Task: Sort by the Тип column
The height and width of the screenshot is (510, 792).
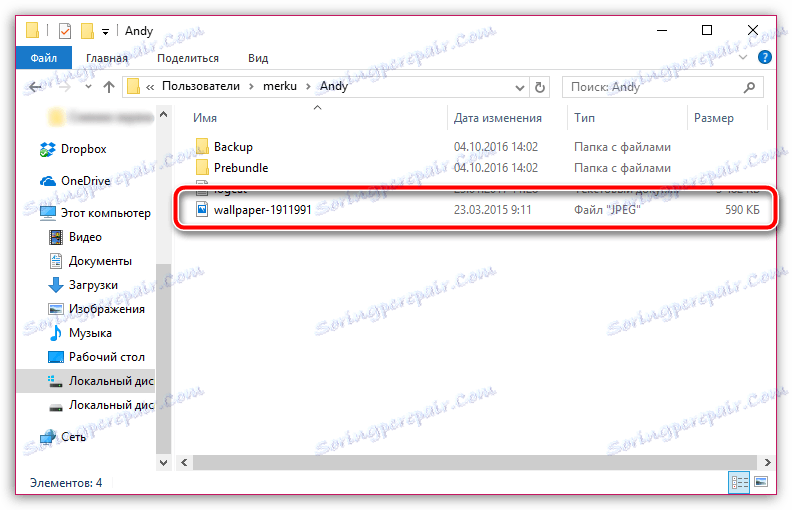Action: point(584,118)
